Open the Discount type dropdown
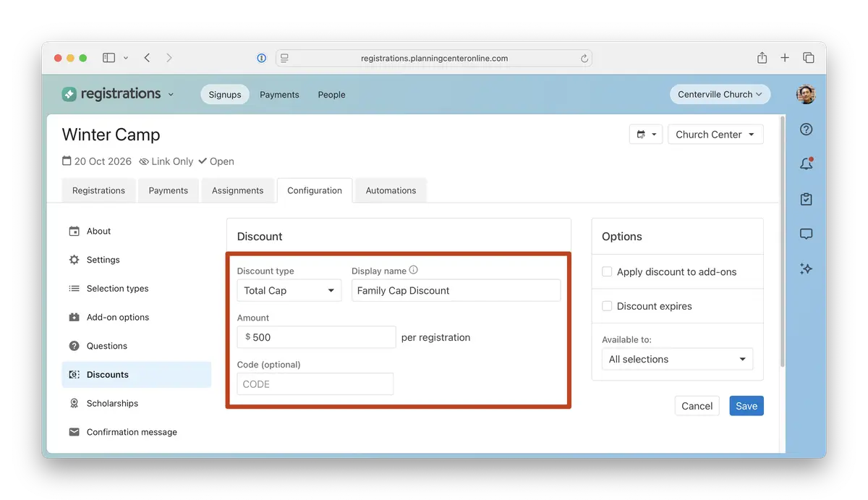Image resolution: width=868 pixels, height=500 pixels. click(289, 290)
